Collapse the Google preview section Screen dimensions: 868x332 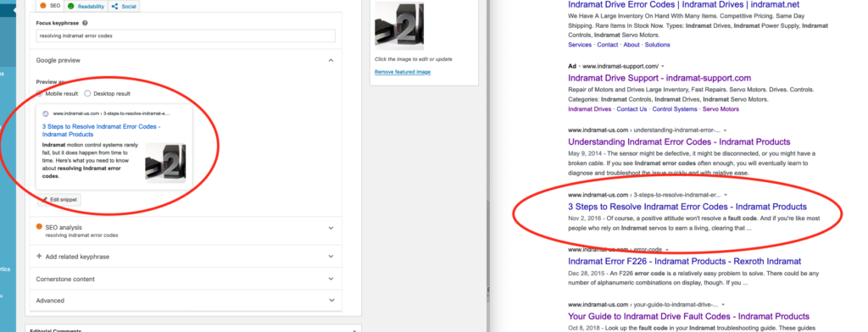tap(331, 60)
